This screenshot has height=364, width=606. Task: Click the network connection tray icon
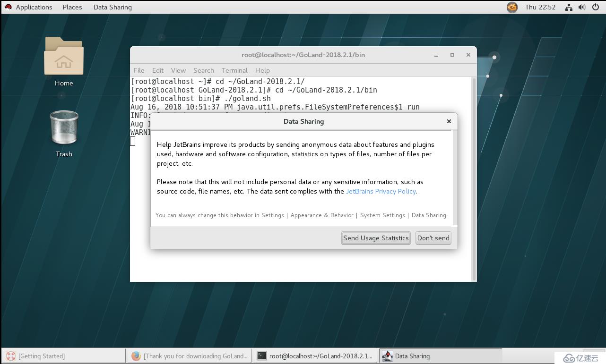pyautogui.click(x=569, y=7)
